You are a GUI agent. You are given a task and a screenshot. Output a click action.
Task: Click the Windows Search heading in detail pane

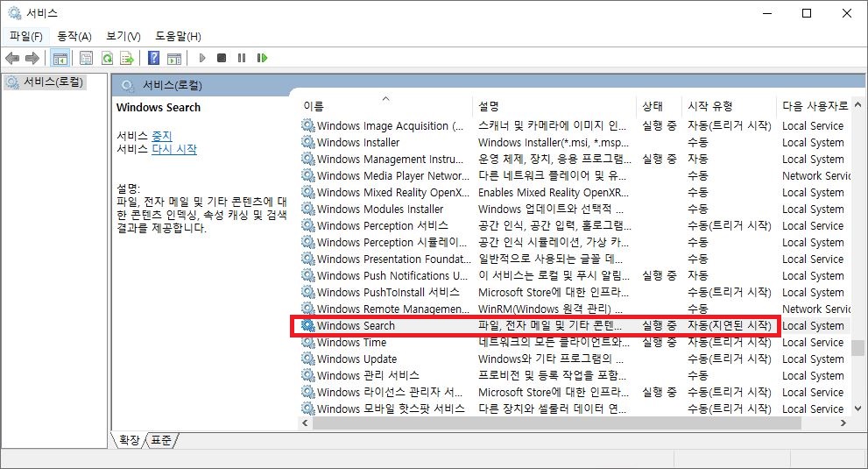click(x=159, y=108)
